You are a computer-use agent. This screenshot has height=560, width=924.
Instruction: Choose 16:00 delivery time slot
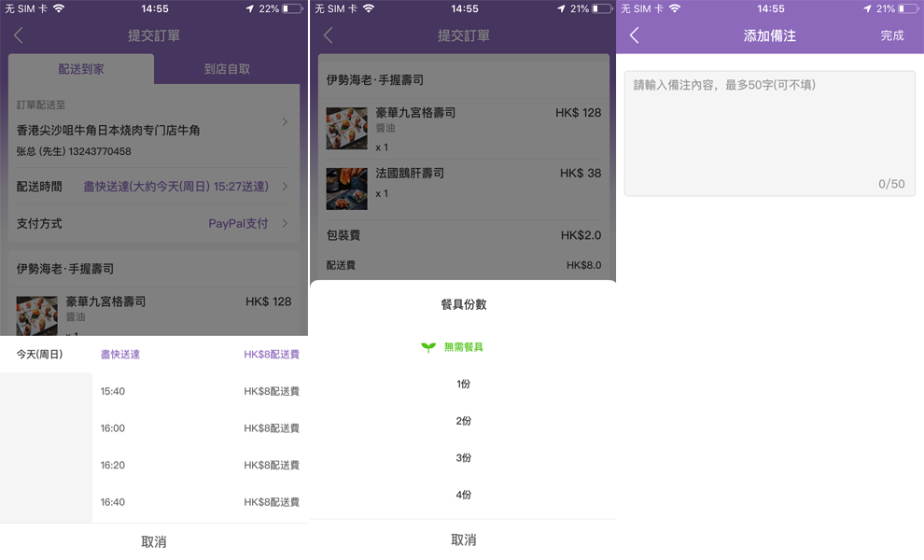(200, 428)
